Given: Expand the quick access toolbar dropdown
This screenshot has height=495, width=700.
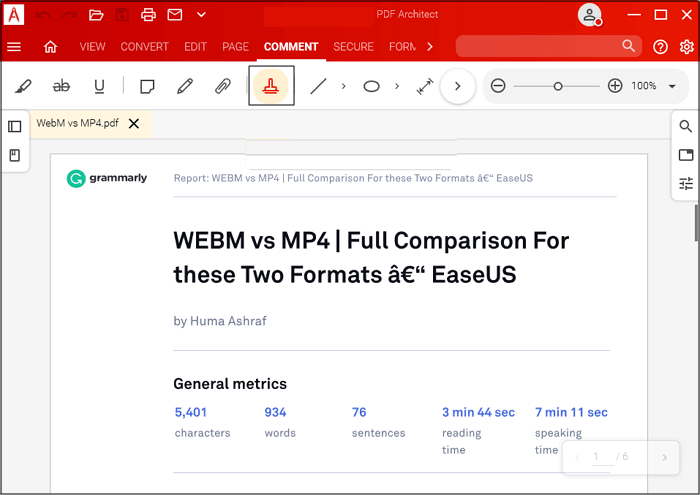Looking at the screenshot, I should click(x=201, y=15).
